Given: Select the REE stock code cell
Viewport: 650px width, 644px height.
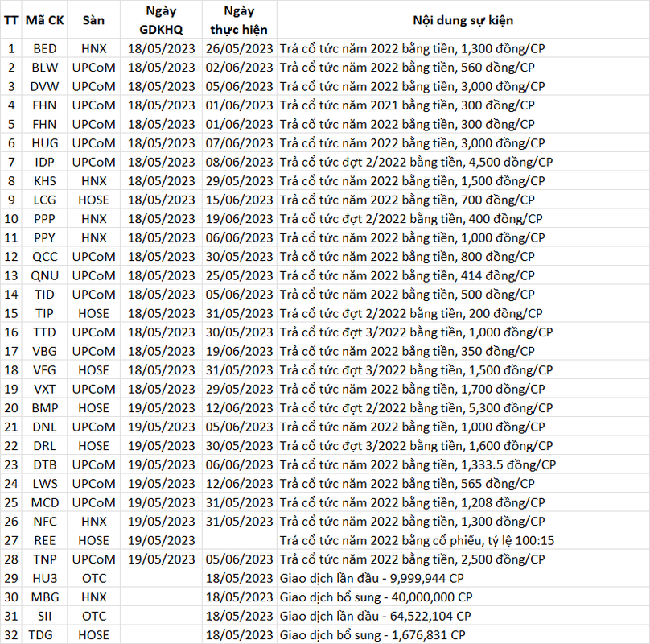Looking at the screenshot, I should pos(44,540).
